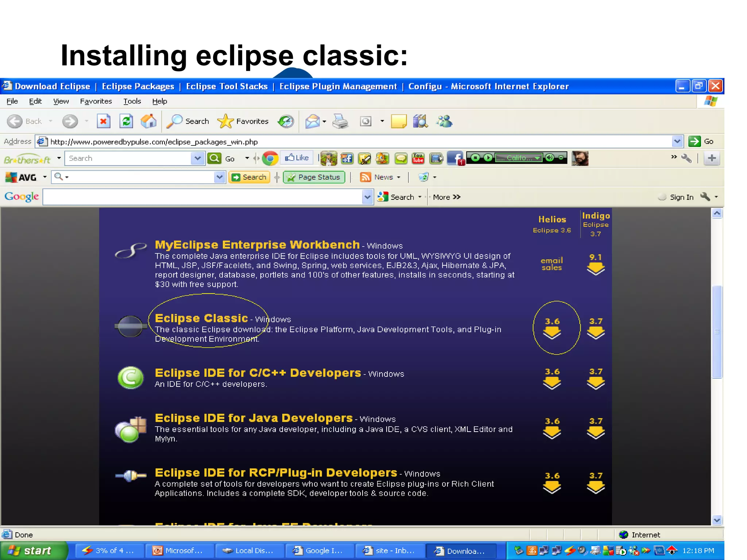
Task: Click the MyEclipse email sales link
Action: (551, 264)
